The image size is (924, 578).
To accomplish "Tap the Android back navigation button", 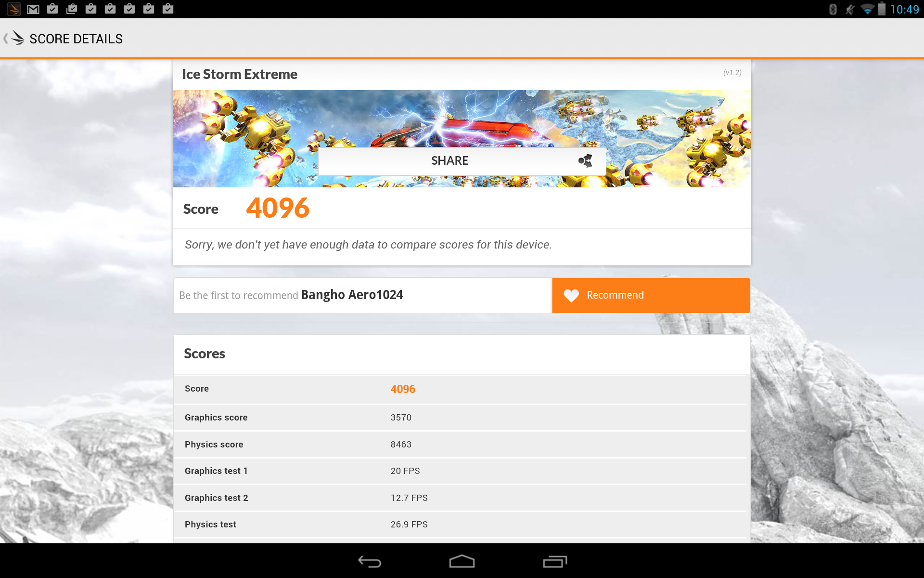I will (x=369, y=562).
